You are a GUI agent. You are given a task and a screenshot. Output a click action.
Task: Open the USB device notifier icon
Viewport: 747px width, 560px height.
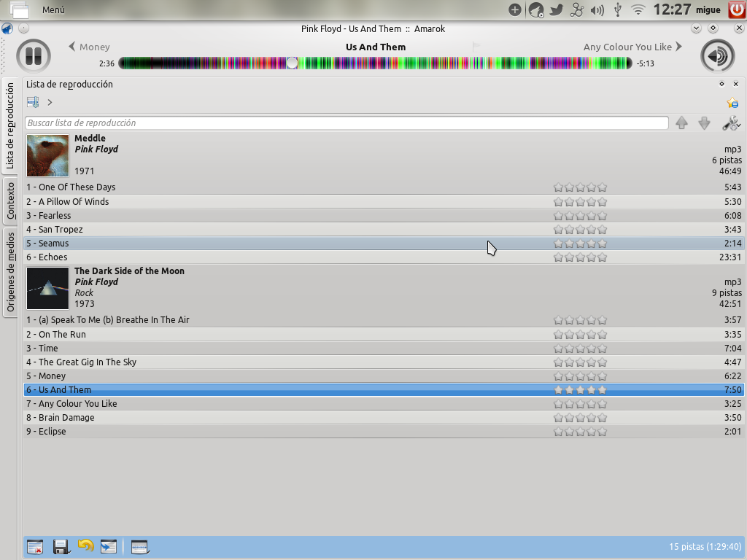[618, 9]
